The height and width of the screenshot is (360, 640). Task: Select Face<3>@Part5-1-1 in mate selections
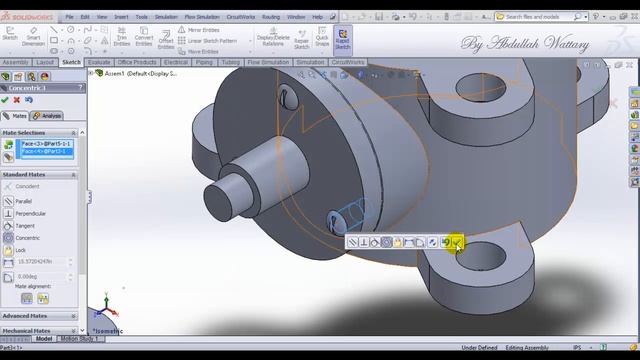tap(46, 144)
